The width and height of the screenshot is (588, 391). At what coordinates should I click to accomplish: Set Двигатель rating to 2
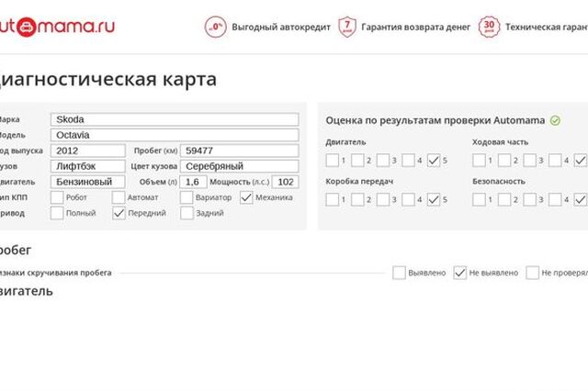357,161
